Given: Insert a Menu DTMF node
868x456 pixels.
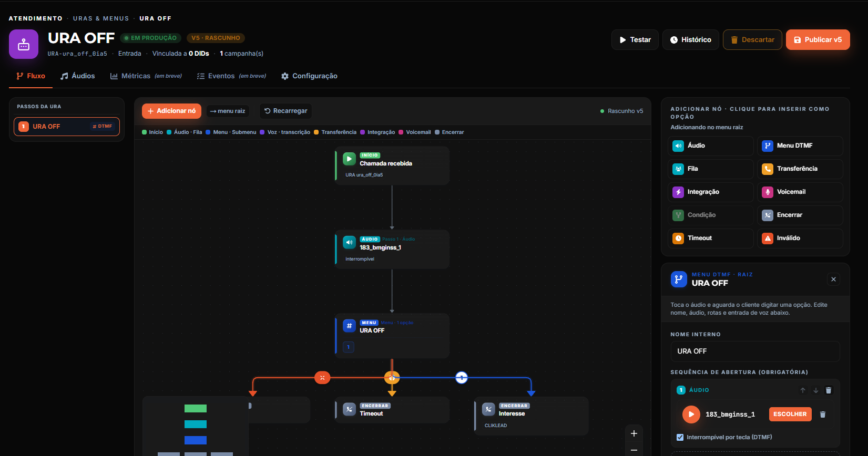Looking at the screenshot, I should coord(800,146).
